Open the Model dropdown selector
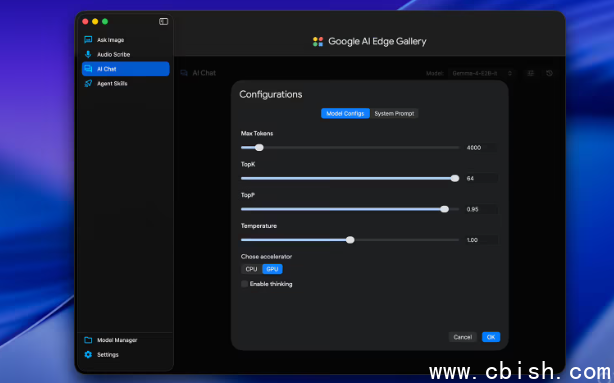The height and width of the screenshot is (383, 614). (x=482, y=73)
